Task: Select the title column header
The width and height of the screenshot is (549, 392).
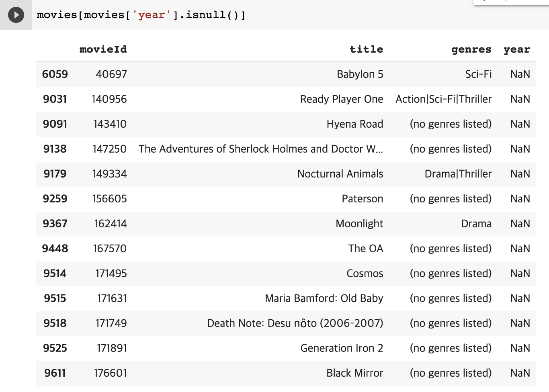Action: 366,49
